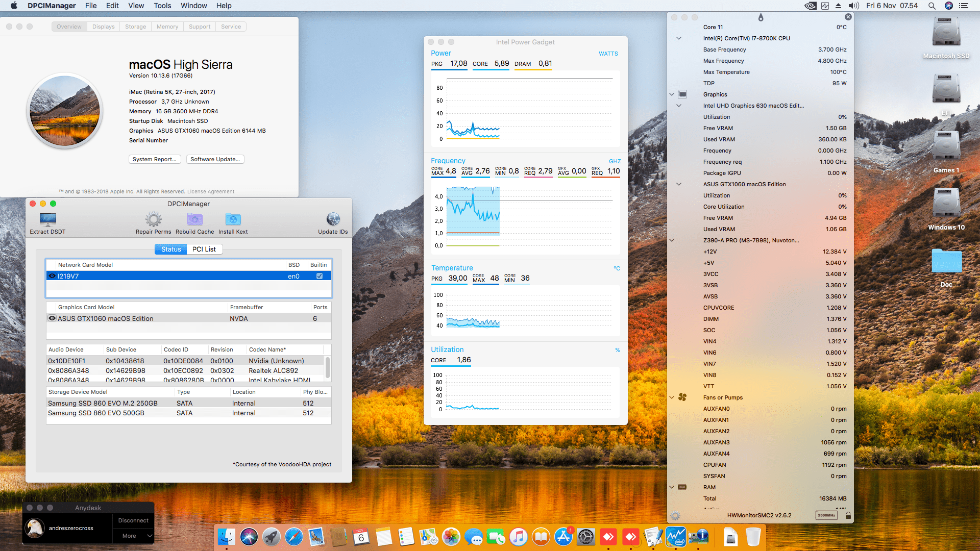Expand the Z390-A PRO sensor entry
980x551 pixels.
point(672,240)
